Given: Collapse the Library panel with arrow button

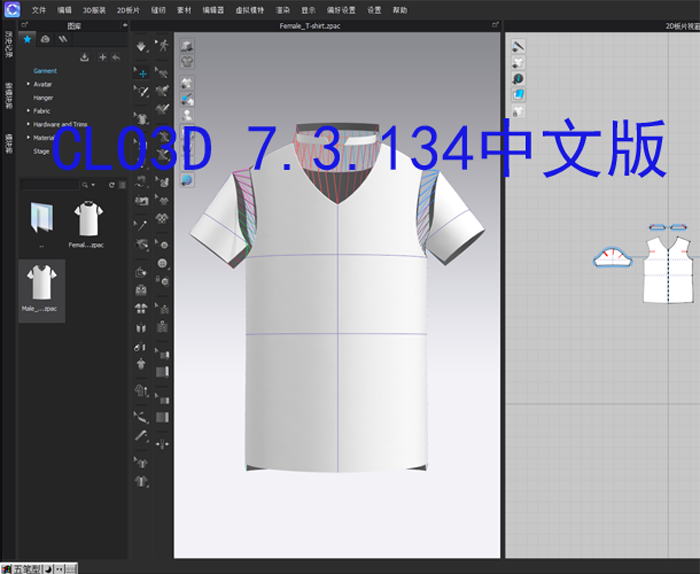Looking at the screenshot, I should click(x=125, y=25).
